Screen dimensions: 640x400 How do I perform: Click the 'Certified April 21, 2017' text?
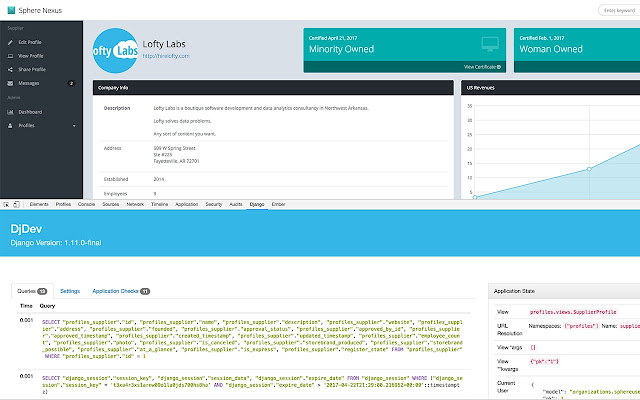(333, 38)
